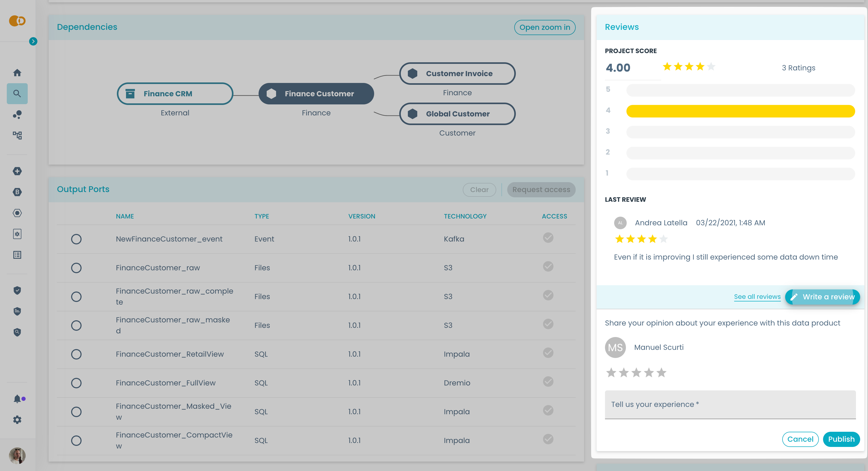
Task: Select the FinanceCustomer_raw output port
Action: 77,268
